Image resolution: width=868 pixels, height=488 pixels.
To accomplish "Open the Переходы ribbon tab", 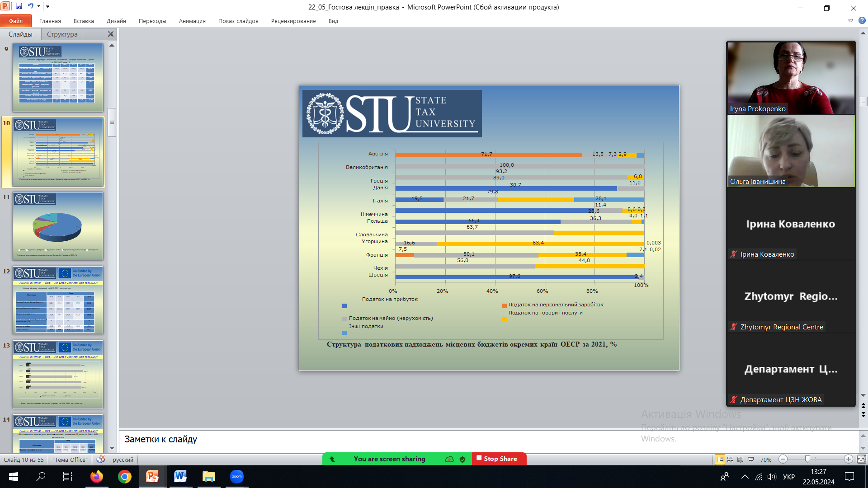I will (152, 21).
